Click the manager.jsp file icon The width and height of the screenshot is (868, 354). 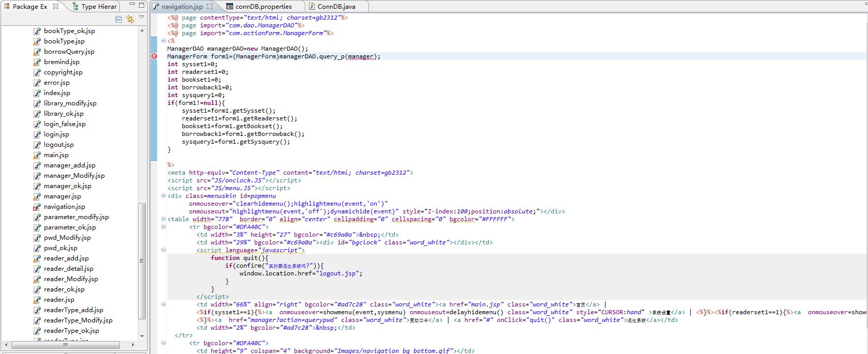[x=37, y=196]
